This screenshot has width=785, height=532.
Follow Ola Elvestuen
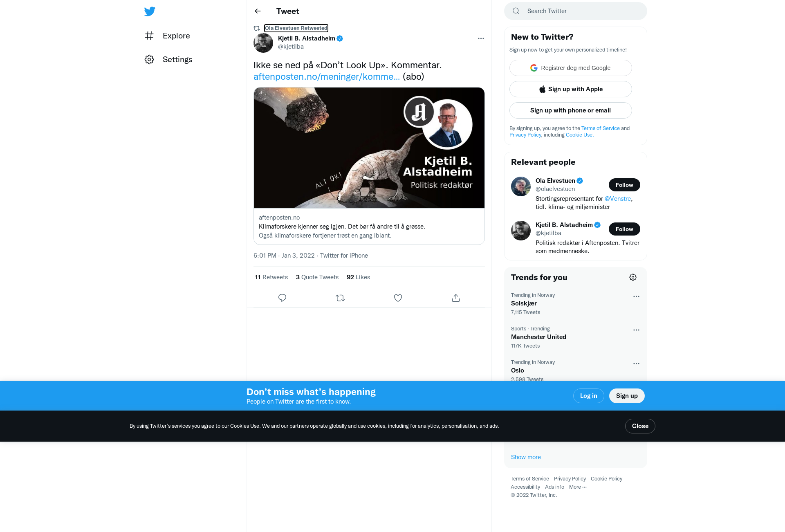point(624,185)
